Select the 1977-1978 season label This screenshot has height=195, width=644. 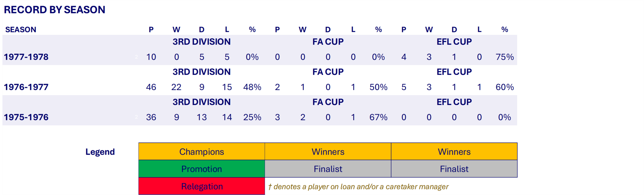[x=26, y=57]
